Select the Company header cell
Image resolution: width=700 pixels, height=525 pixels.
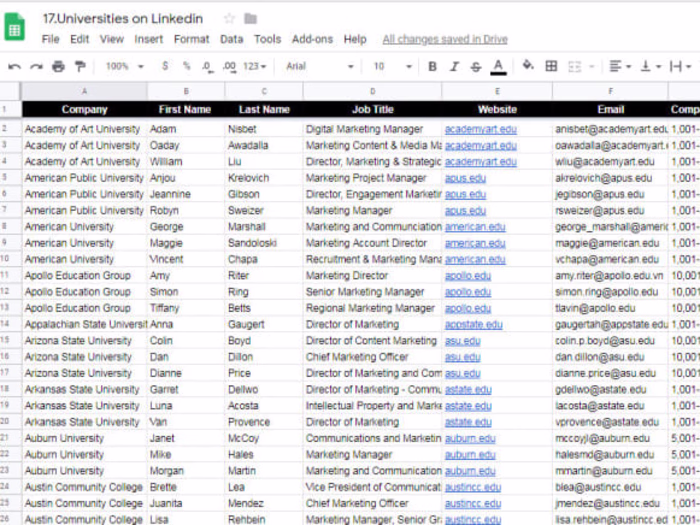pos(84,109)
